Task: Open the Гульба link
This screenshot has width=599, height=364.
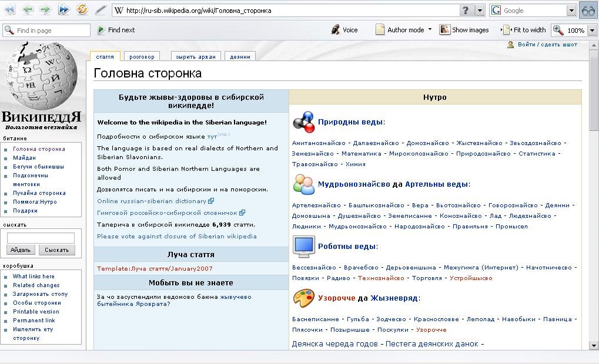Action: point(358,319)
